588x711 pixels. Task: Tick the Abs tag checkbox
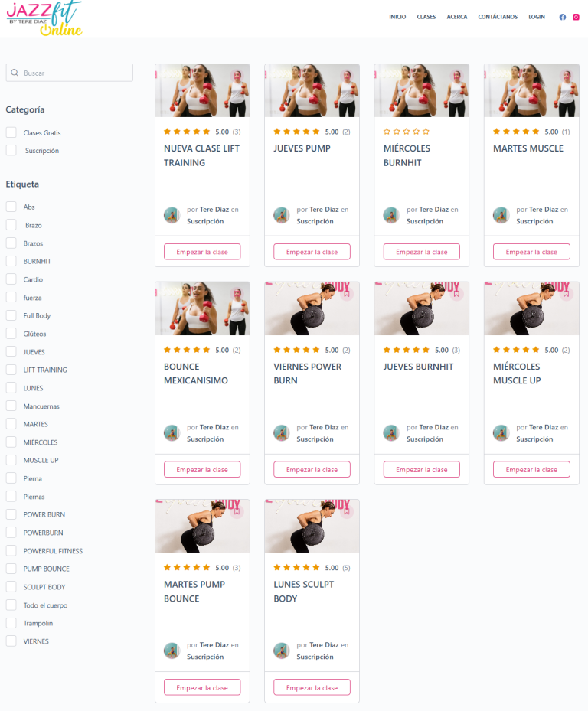point(11,207)
